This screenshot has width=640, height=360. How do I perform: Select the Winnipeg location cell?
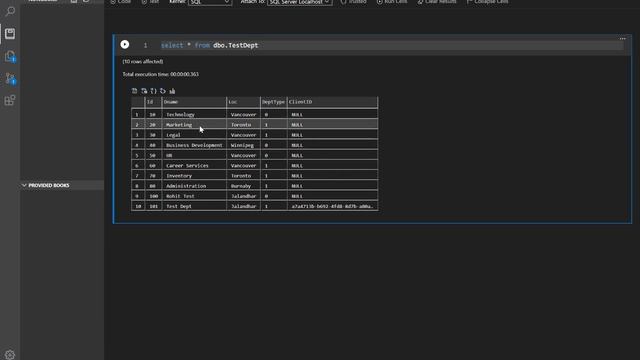click(x=243, y=145)
